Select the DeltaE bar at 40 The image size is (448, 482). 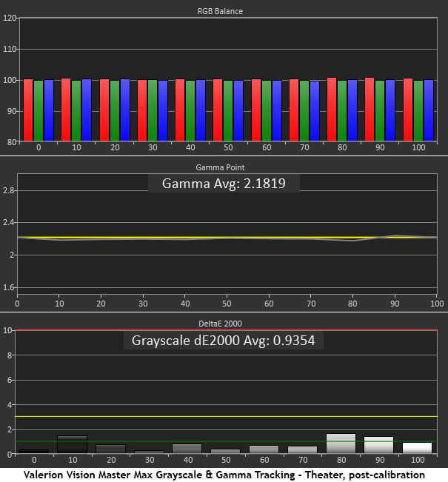(187, 448)
